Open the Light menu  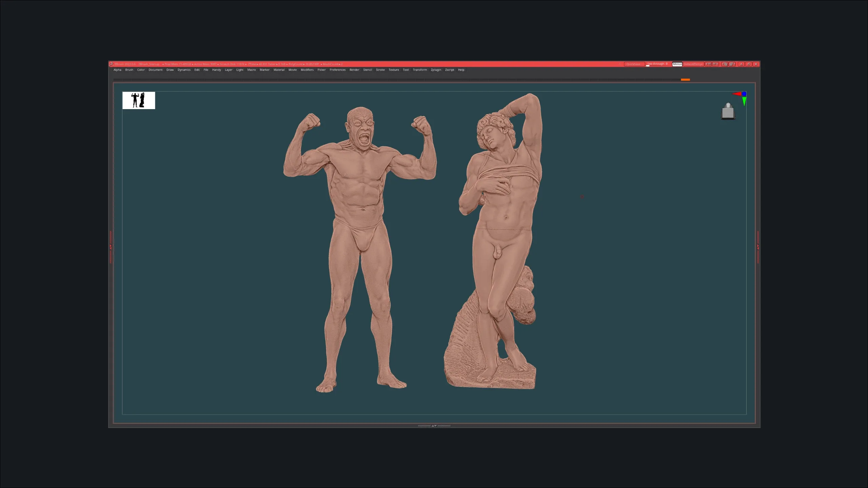click(x=240, y=70)
